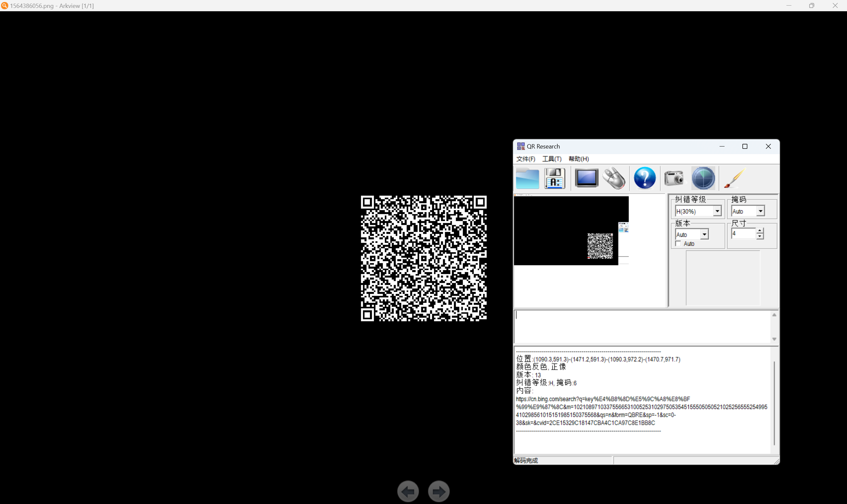Click the empty text input box
This screenshot has height=504, width=847.
[642, 327]
